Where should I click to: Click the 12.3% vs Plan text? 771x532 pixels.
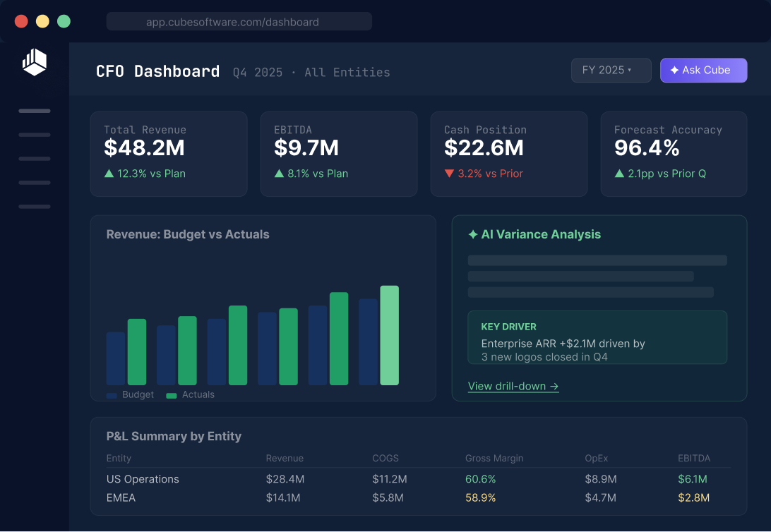coord(151,174)
